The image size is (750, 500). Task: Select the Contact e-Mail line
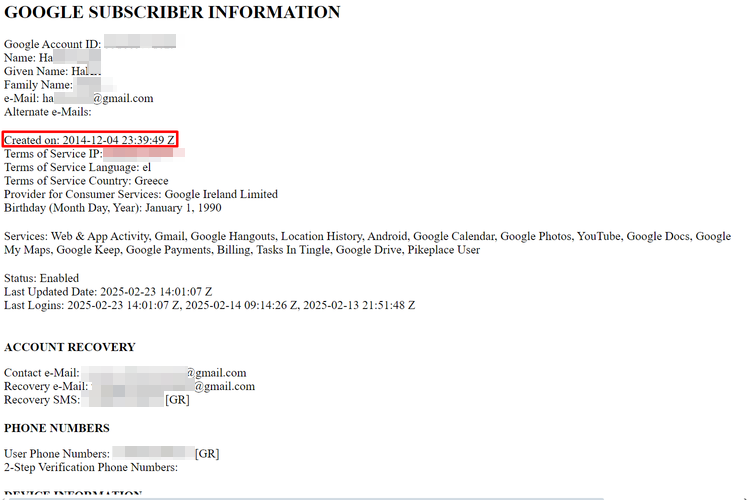point(125,373)
